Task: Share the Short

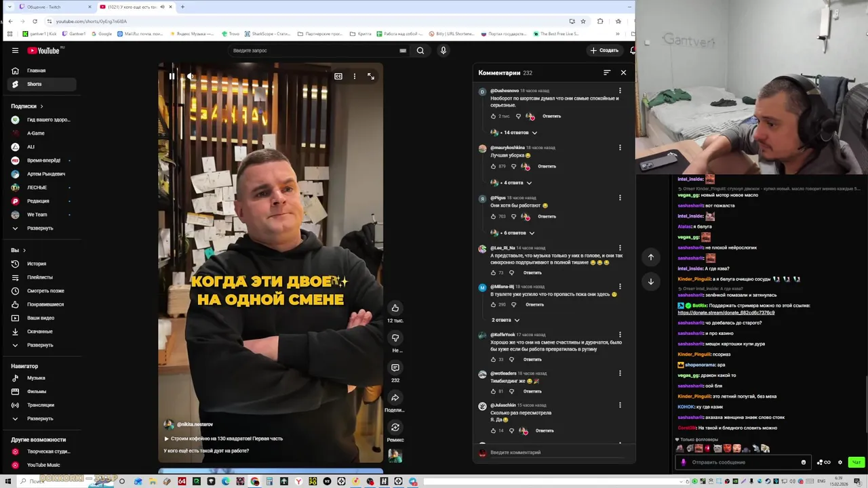Action: coord(395,398)
